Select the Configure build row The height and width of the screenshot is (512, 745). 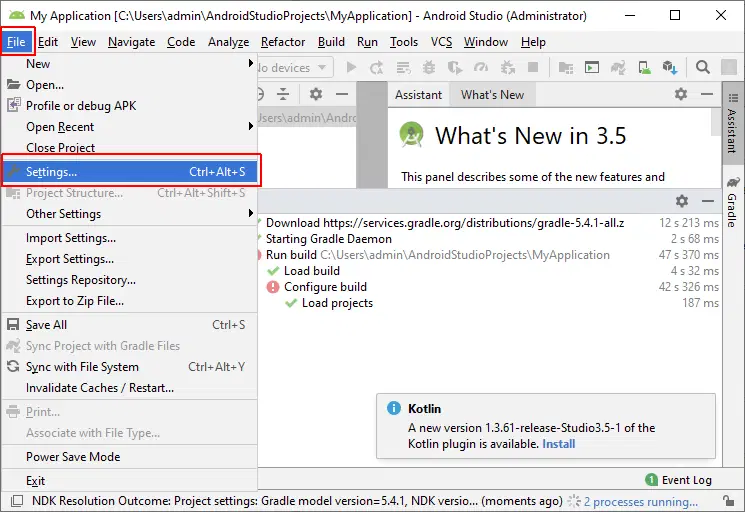click(x=489, y=287)
